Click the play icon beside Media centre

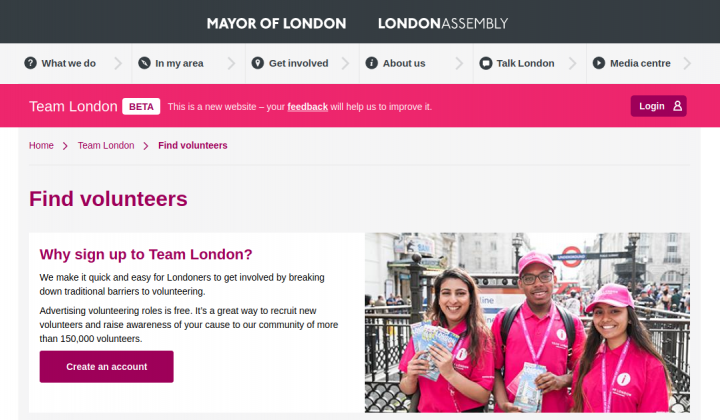point(599,63)
